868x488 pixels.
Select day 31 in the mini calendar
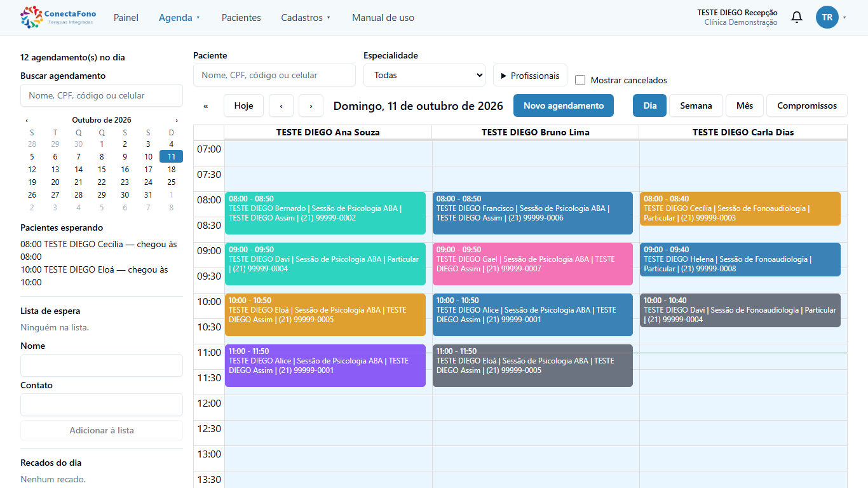point(148,194)
